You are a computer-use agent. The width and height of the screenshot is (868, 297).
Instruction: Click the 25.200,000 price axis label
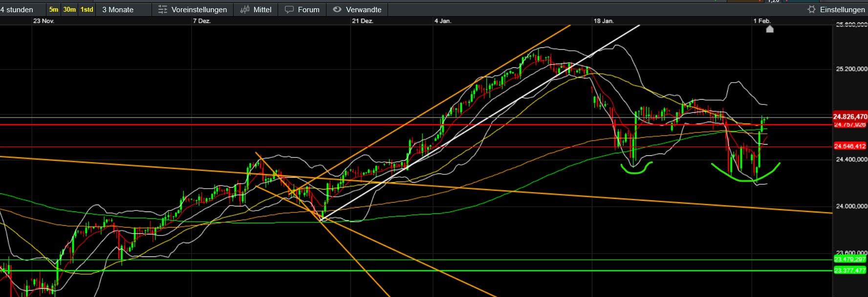[x=851, y=69]
